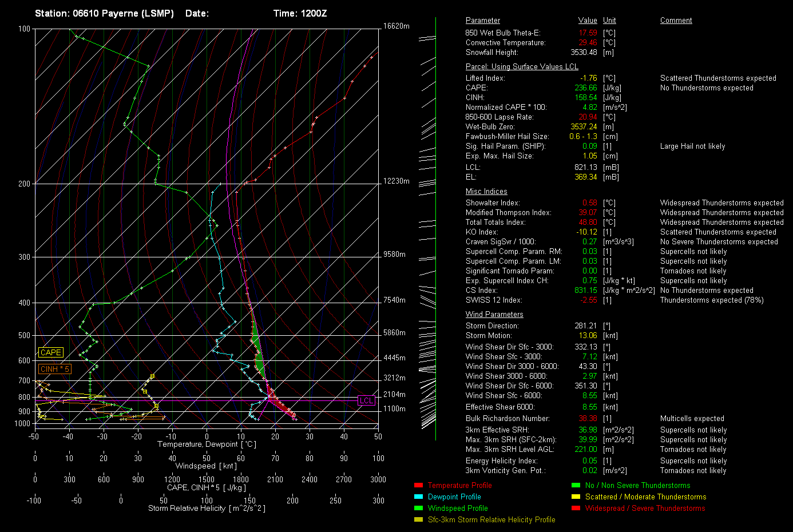
Task: Click the CAPE value 236.66
Action: 586,88
